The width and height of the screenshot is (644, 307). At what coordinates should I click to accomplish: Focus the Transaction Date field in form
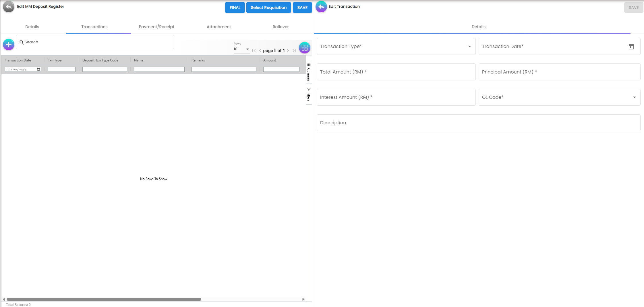pyautogui.click(x=559, y=47)
